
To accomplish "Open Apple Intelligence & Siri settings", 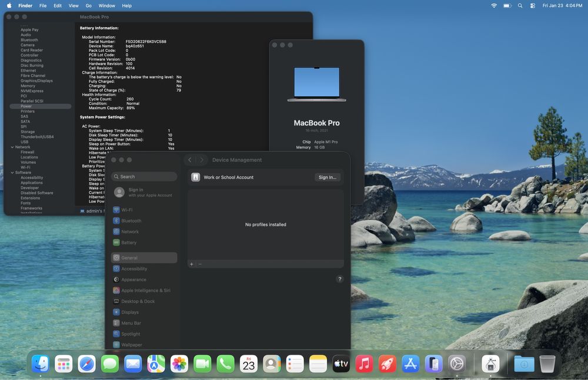I will click(145, 291).
